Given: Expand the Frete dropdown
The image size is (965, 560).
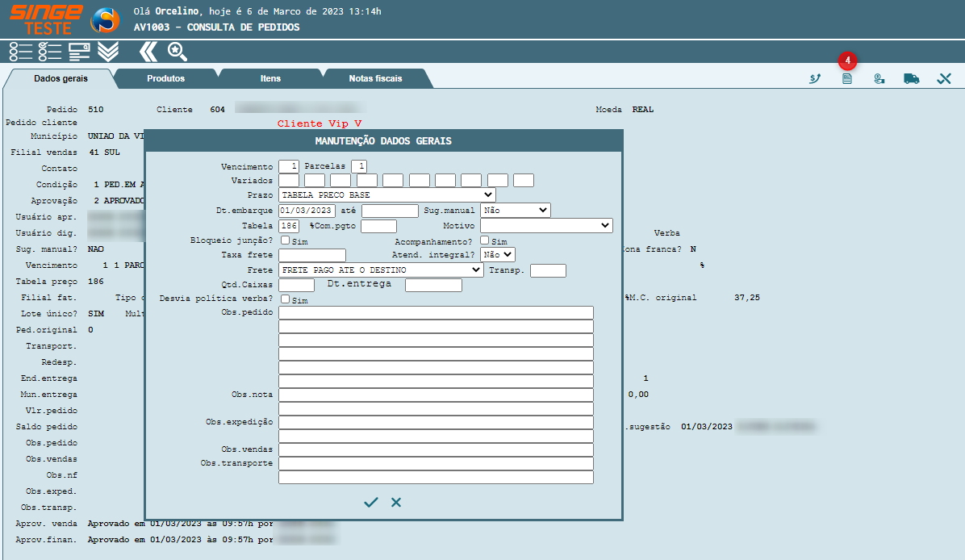Looking at the screenshot, I should 381,270.
